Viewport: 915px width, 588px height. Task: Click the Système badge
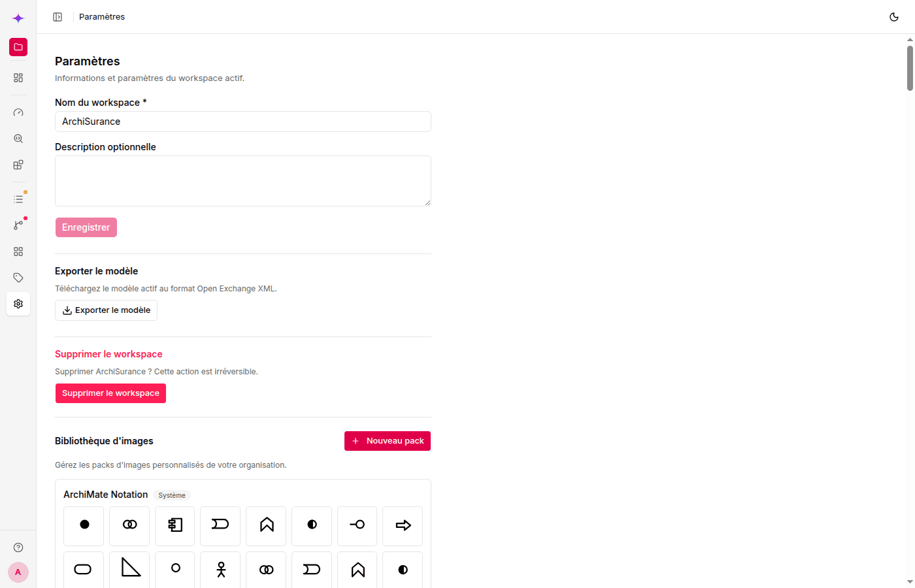[x=172, y=495]
